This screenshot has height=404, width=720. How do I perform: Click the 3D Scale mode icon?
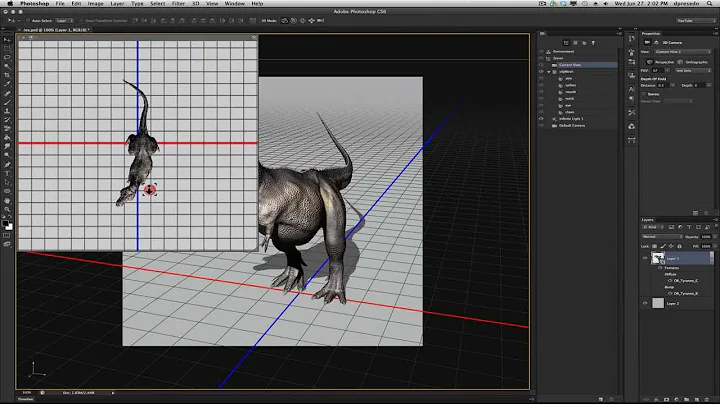[x=321, y=21]
